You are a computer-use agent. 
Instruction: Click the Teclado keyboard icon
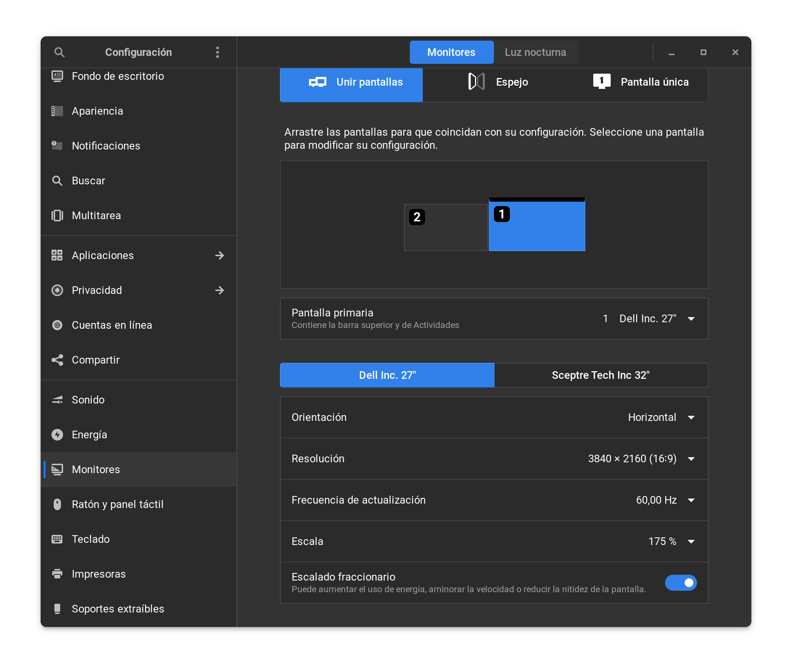pyautogui.click(x=58, y=539)
